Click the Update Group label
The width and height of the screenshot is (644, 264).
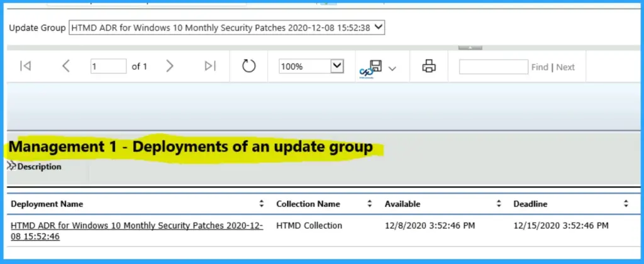coord(37,28)
